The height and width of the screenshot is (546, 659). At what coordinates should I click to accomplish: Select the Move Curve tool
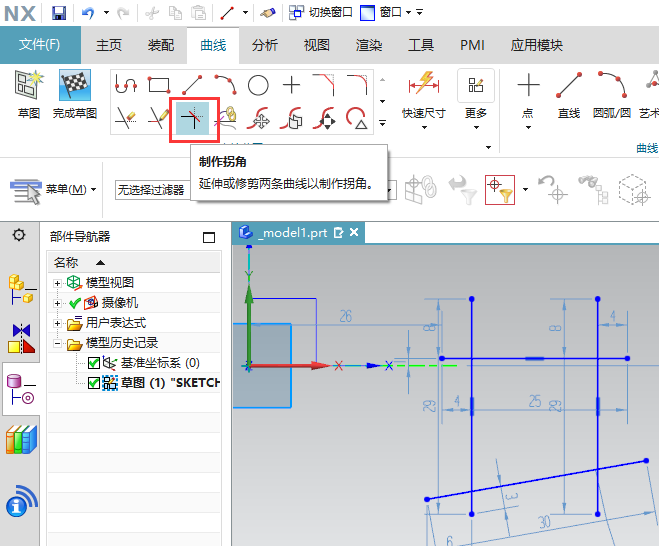coord(258,118)
